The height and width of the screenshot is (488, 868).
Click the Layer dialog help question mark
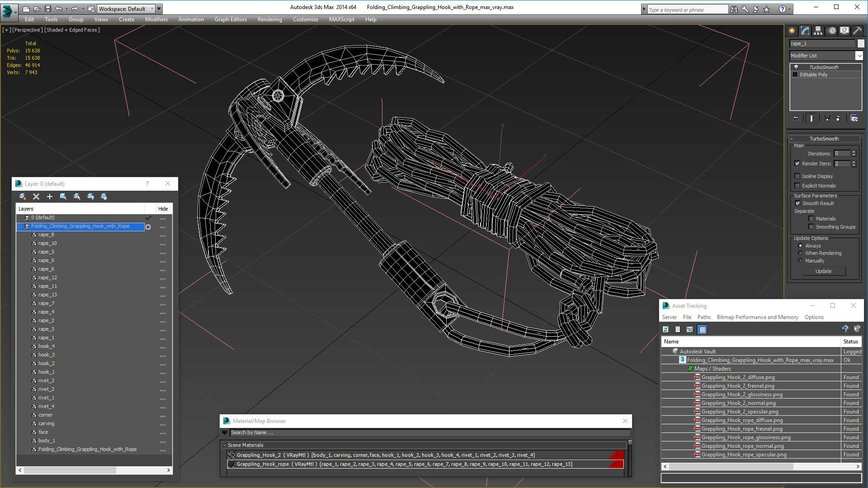(x=147, y=184)
